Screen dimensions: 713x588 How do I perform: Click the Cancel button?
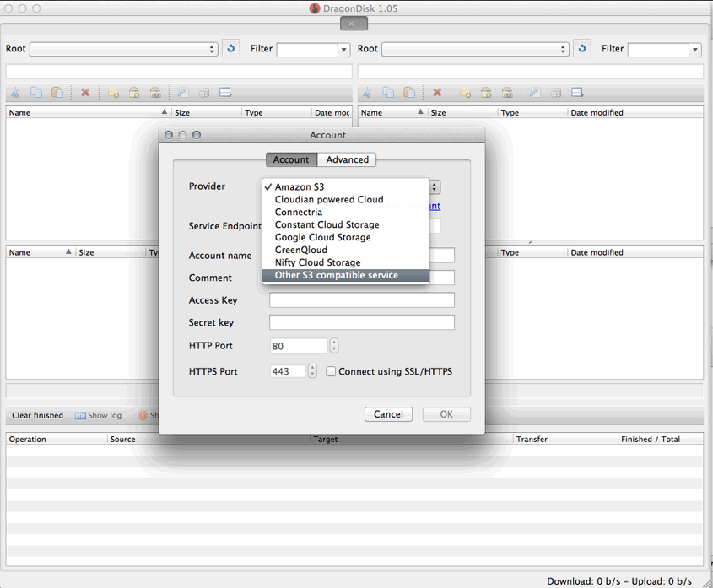tap(388, 414)
